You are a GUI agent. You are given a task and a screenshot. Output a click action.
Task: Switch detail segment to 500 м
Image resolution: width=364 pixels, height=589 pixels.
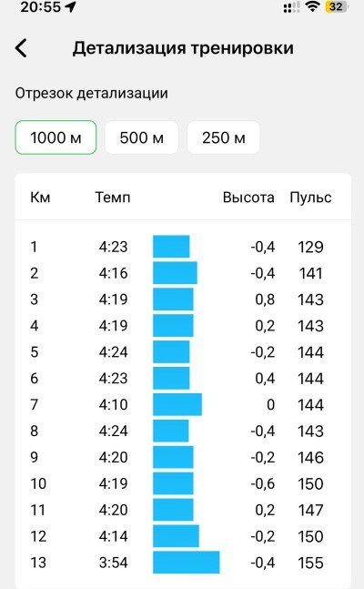click(x=142, y=137)
